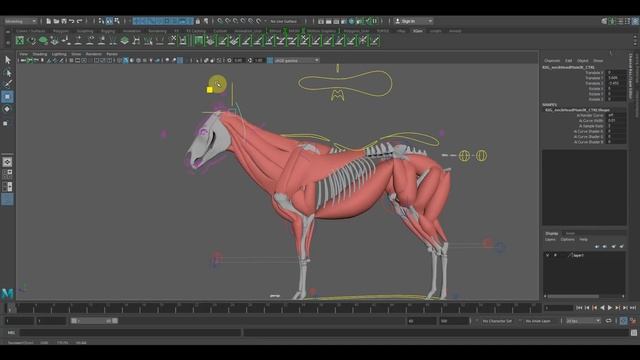Click the playback range slider bar
This screenshot has height=360, width=640.
[x=95, y=321]
